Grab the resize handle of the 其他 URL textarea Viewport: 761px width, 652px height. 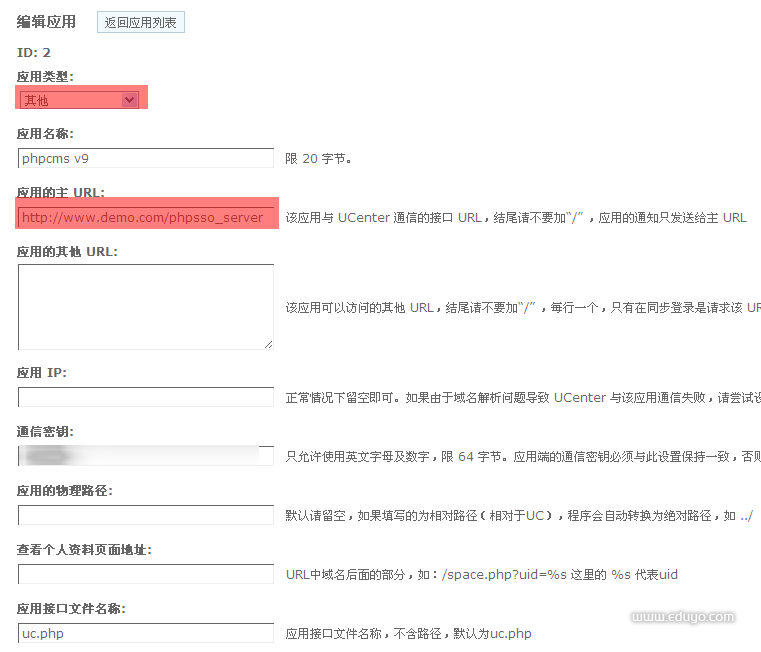click(x=268, y=344)
